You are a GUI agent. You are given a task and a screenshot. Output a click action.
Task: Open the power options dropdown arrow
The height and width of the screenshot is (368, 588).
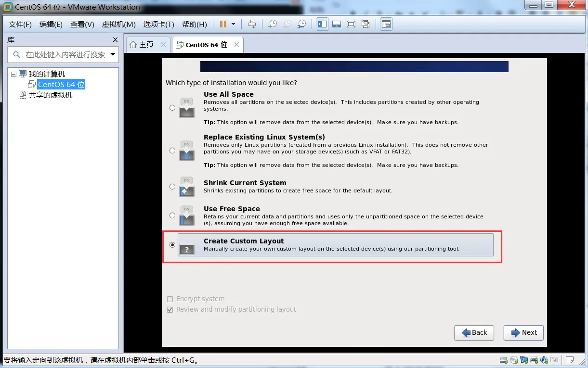234,24
